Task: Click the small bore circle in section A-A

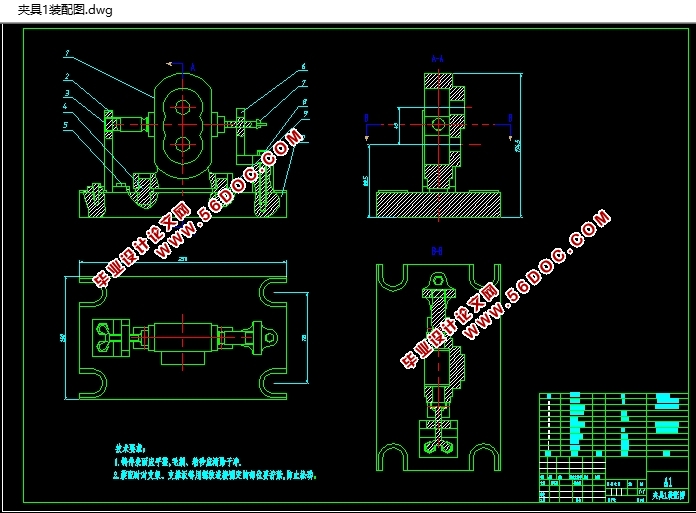Action: [x=437, y=126]
